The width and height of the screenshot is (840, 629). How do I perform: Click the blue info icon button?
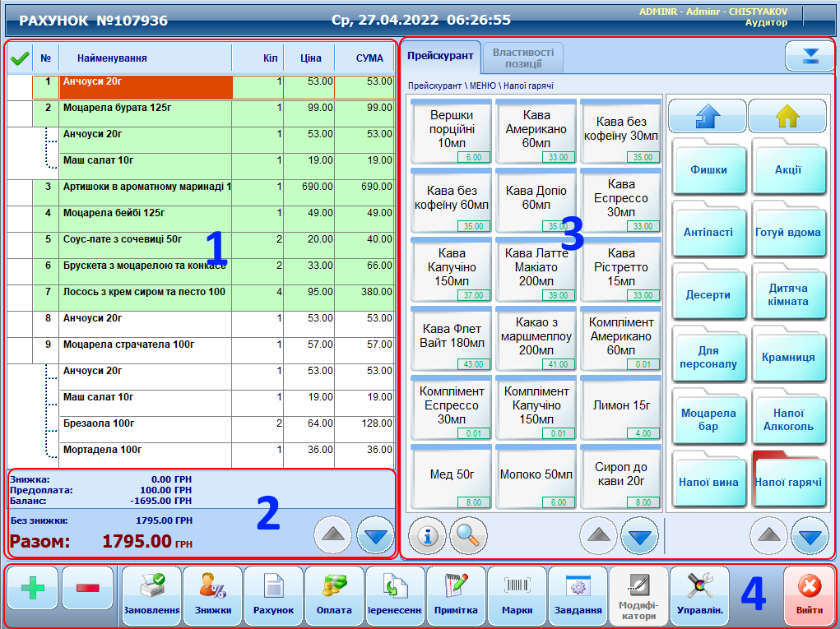pyautogui.click(x=428, y=536)
